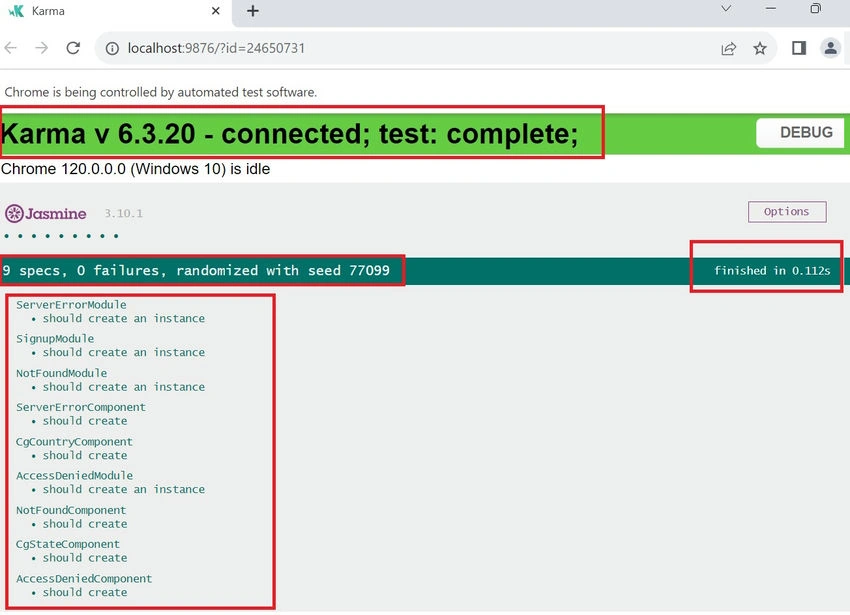
Task: Click the browser forward arrow
Action: (42, 48)
